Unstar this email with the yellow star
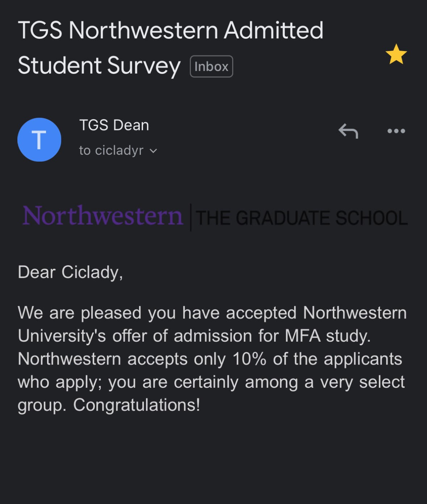 point(396,54)
